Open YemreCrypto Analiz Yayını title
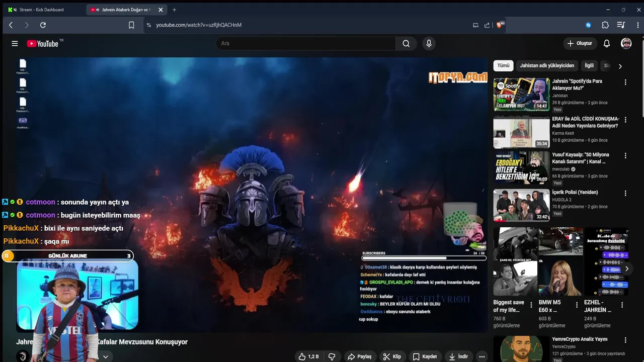 pyautogui.click(x=580, y=339)
